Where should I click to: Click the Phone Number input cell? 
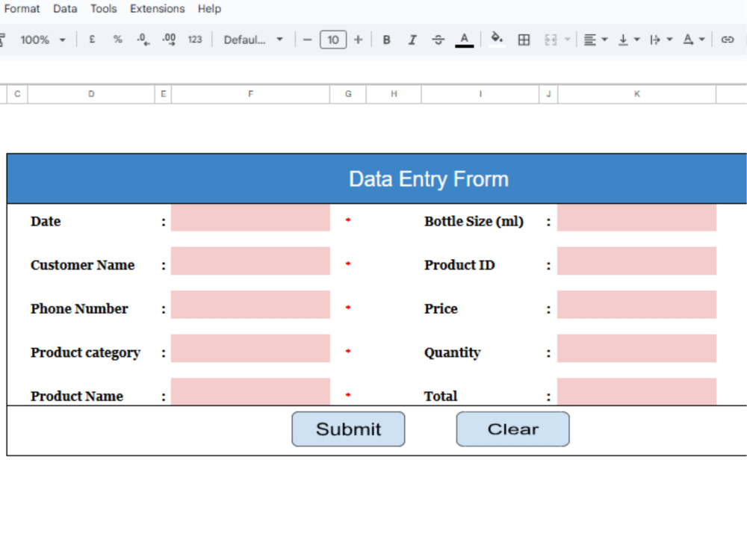(250, 305)
